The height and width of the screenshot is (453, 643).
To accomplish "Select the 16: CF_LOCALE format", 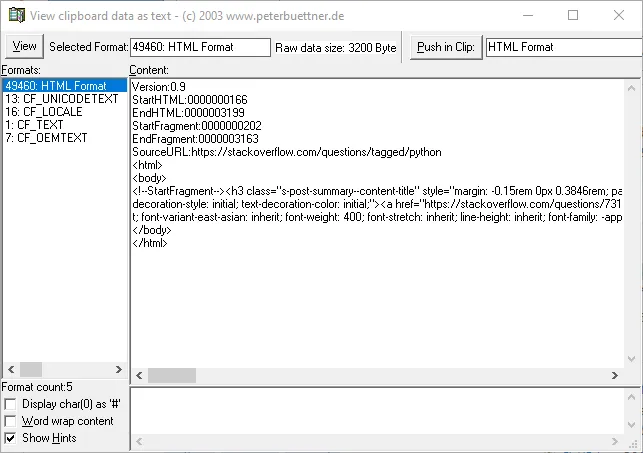I will (x=43, y=112).
